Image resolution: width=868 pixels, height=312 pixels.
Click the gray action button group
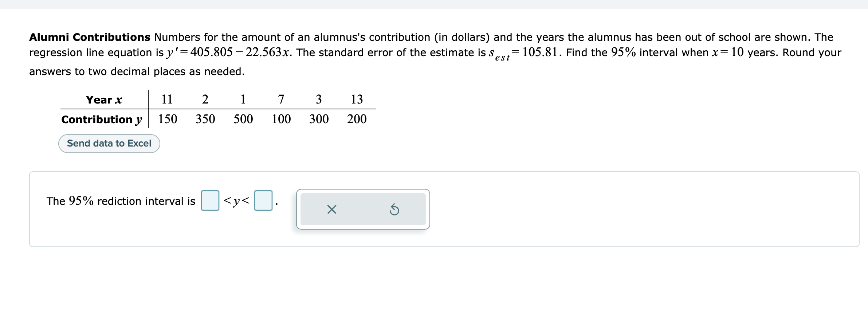363,209
